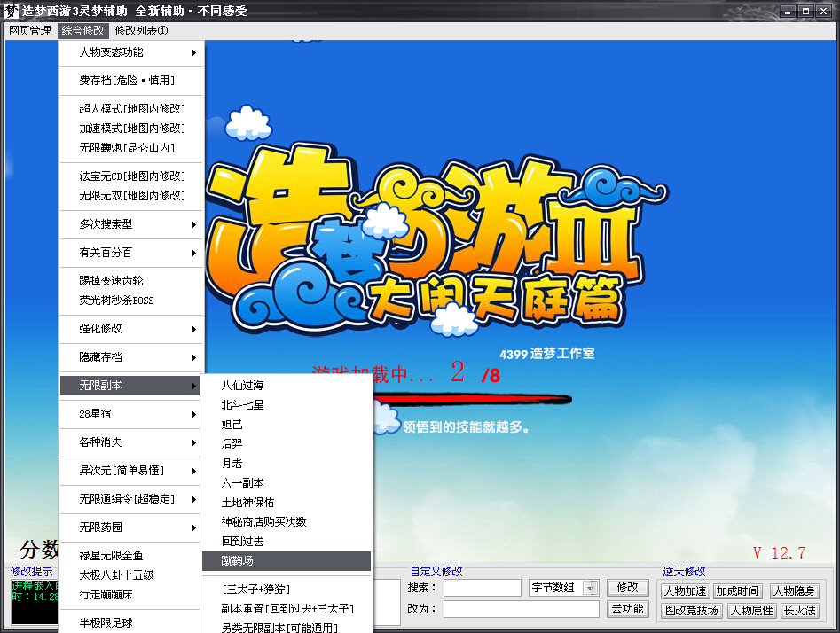Click the 人物加速 button
The image size is (840, 633).
(685, 591)
